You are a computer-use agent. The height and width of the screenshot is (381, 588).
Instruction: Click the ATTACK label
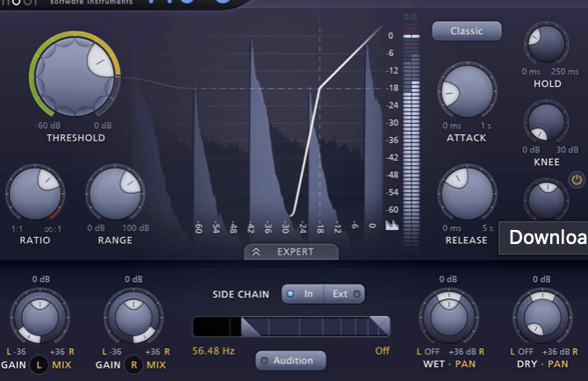point(466,138)
